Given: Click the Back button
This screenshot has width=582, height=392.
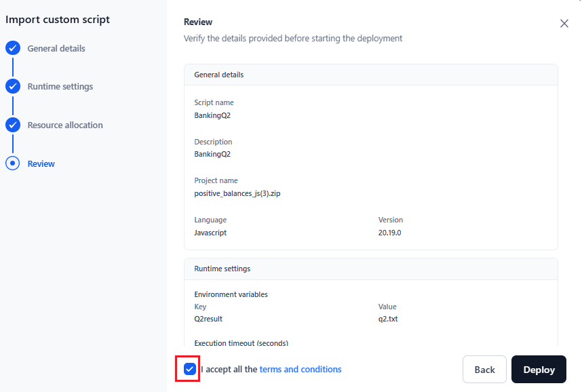Looking at the screenshot, I should pos(484,369).
